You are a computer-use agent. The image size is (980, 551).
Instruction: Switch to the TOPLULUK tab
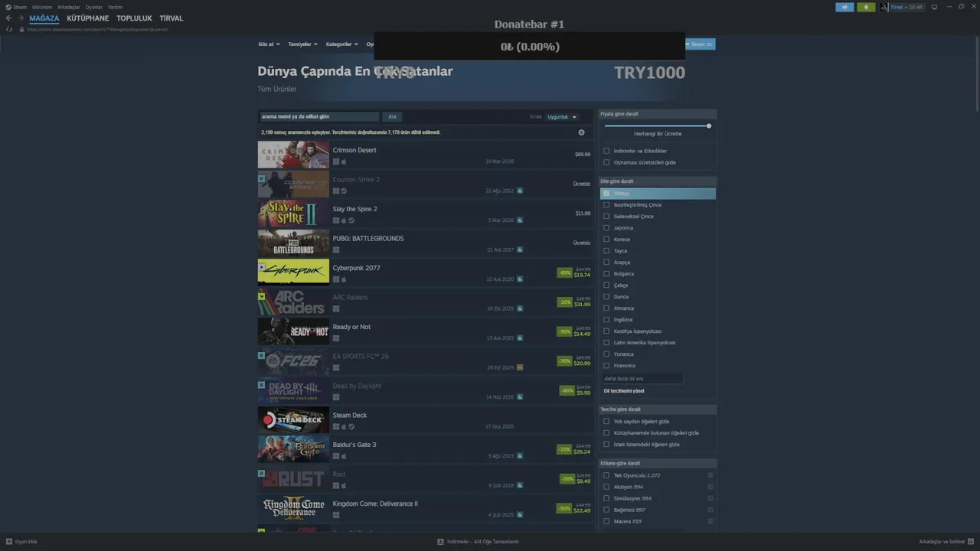coord(134,18)
